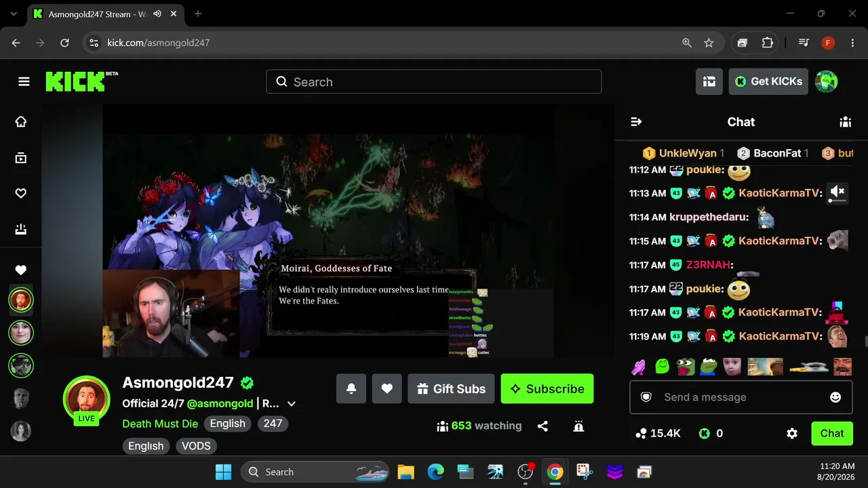The width and height of the screenshot is (868, 488).
Task: Open a new Chrome tab
Action: click(198, 14)
